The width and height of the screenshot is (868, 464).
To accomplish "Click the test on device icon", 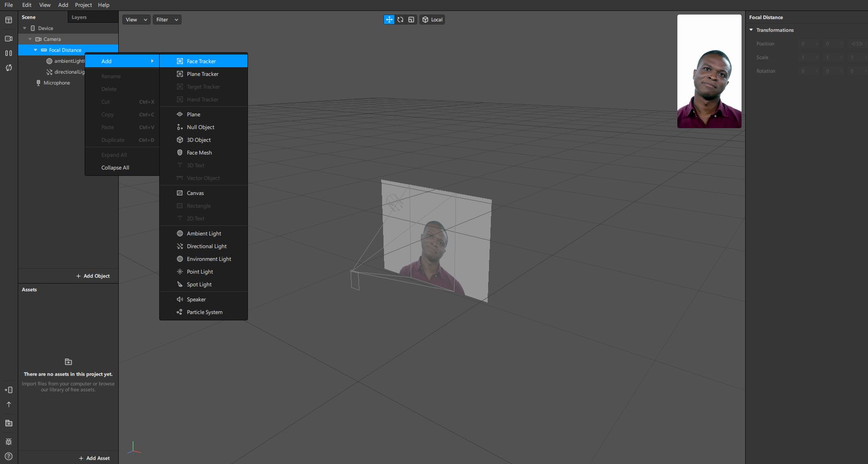I will click(x=9, y=390).
